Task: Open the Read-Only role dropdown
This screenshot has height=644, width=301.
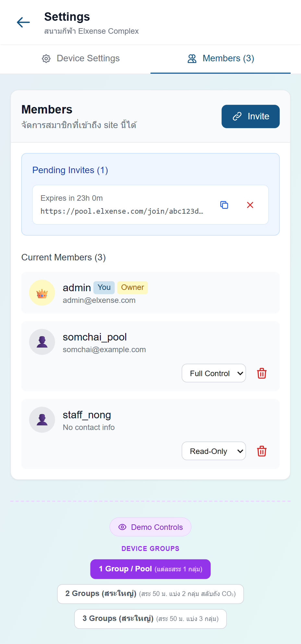Action: coord(214,451)
